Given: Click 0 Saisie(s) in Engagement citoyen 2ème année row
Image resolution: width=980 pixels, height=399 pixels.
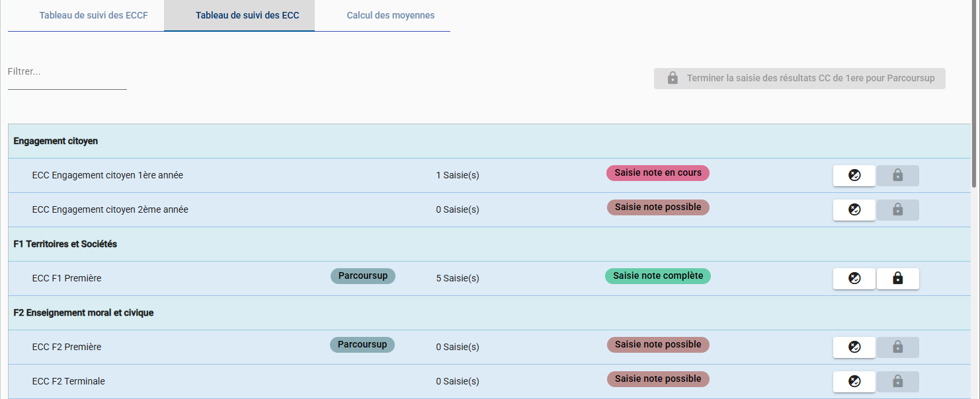Looking at the screenshot, I should 458,210.
